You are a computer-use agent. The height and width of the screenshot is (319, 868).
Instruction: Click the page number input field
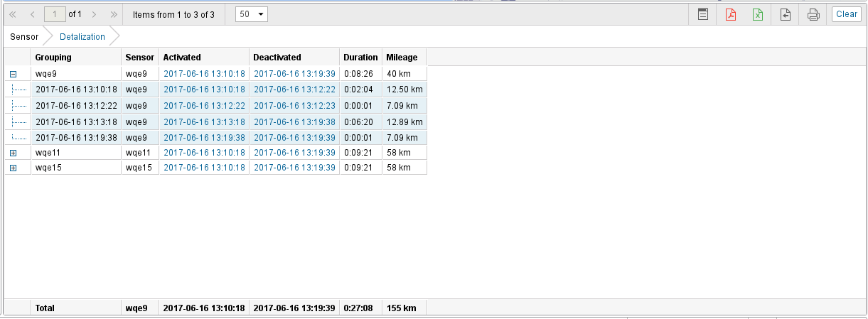click(55, 14)
